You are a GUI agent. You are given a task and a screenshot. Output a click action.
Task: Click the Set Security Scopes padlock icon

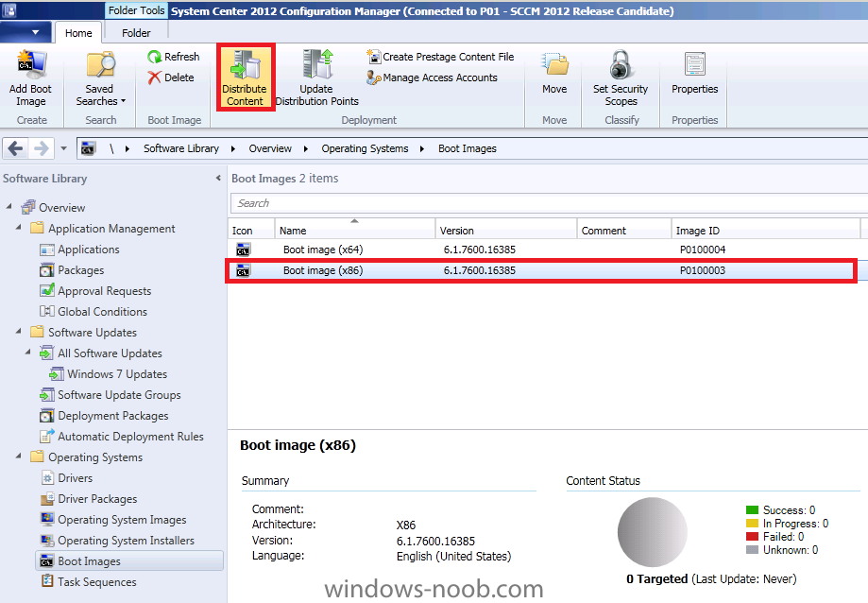coord(621,64)
